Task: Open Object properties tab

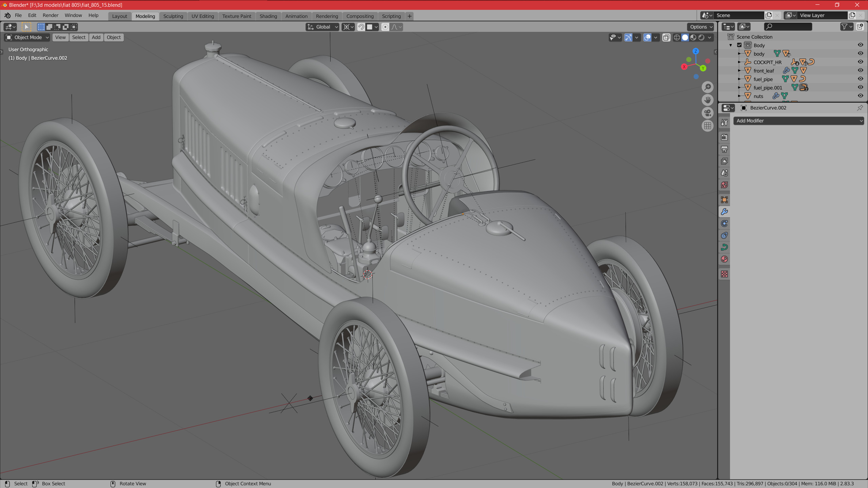Action: [725, 200]
